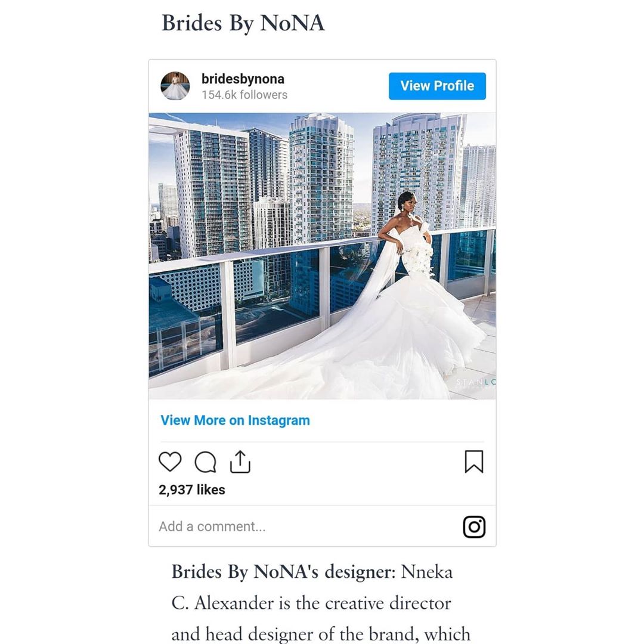This screenshot has width=644, height=644.
Task: Click the 154.6k followers text
Action: 244,95
